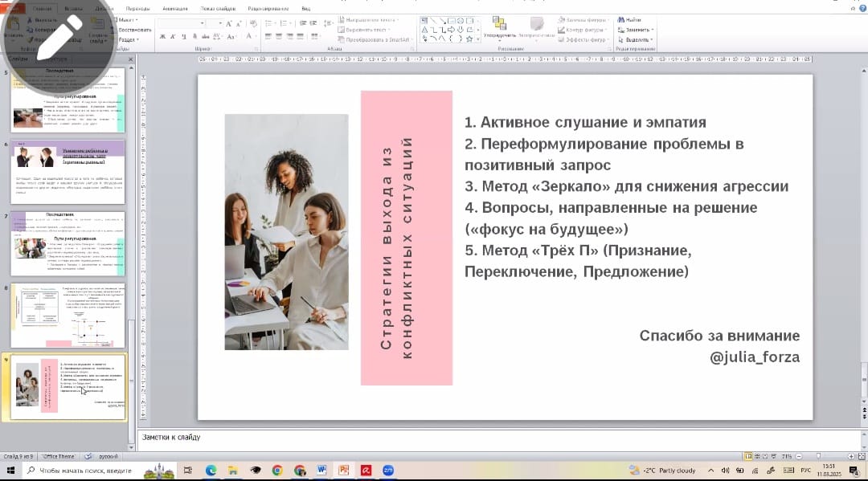Click the Google Chrome taskbar icon

click(277, 471)
